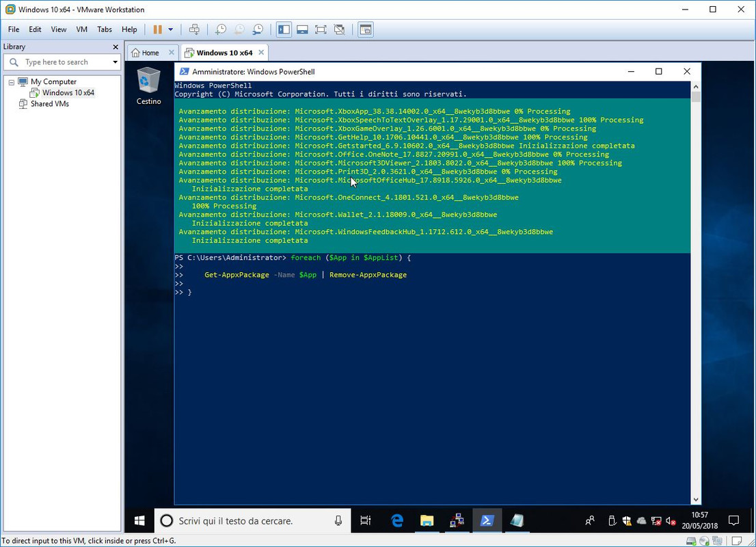Click the PowerShell window title bar icon
Image resolution: width=756 pixels, height=547 pixels.
(184, 71)
